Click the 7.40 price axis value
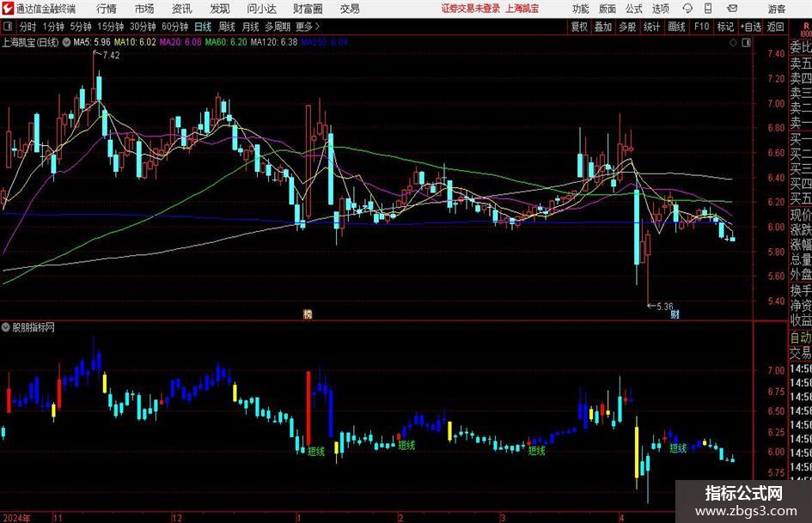 pyautogui.click(x=776, y=54)
